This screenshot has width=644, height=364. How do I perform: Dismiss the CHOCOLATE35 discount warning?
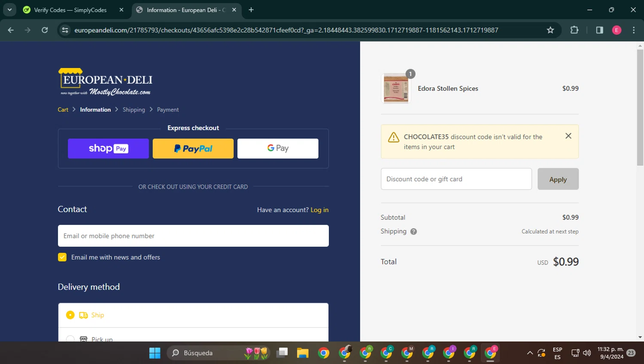568,136
